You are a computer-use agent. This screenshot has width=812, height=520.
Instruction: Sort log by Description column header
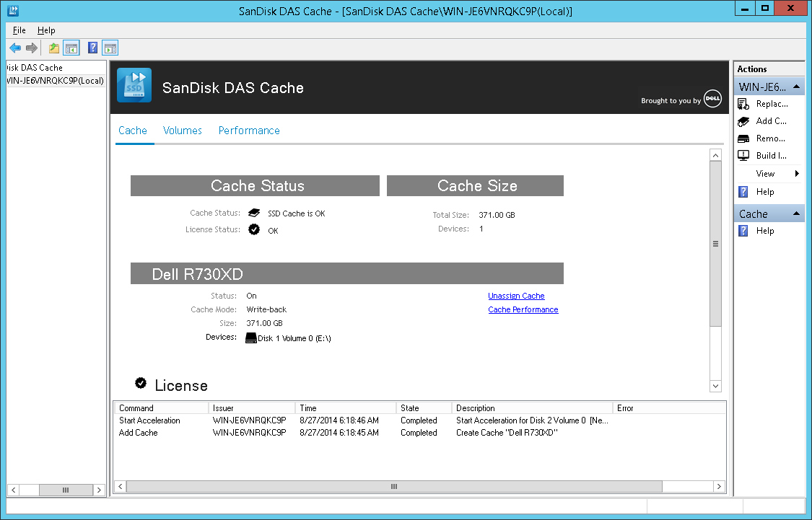pos(532,408)
